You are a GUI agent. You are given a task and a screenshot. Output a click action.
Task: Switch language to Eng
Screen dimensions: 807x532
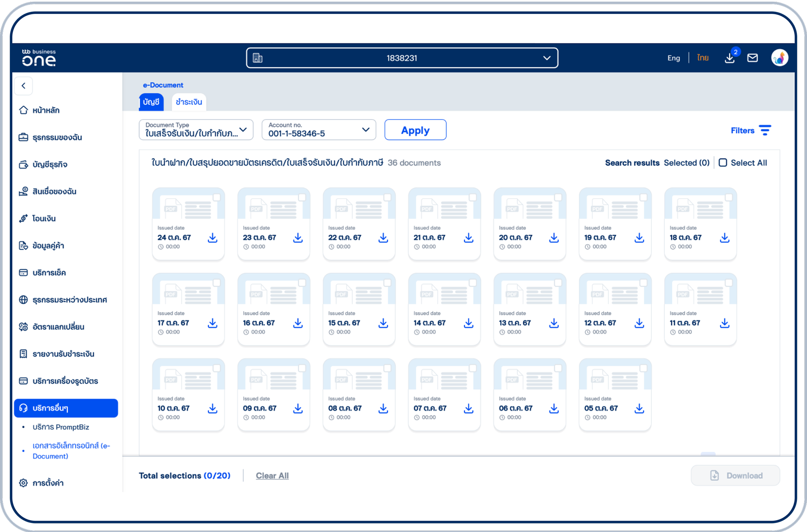click(673, 58)
